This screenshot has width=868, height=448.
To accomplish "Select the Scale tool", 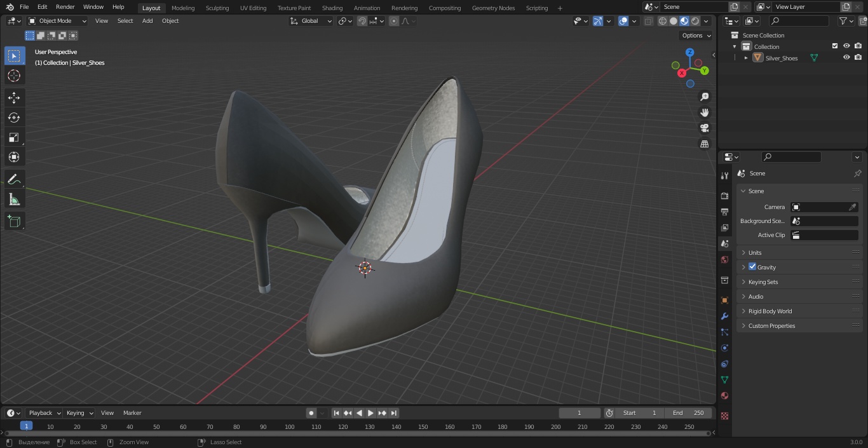I will [x=15, y=137].
